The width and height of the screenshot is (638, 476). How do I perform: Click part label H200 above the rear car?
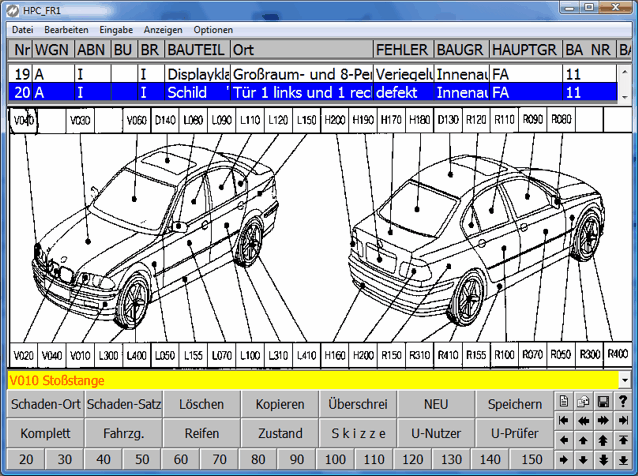point(335,119)
